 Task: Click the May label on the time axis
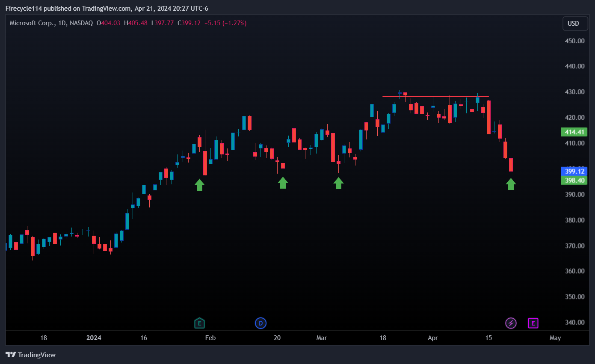pyautogui.click(x=555, y=338)
